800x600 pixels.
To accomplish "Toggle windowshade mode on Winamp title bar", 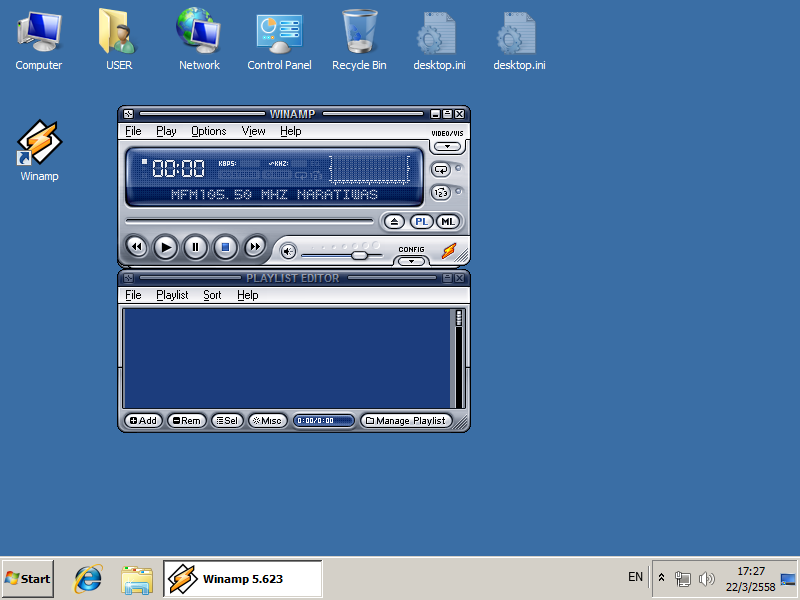I will [447, 114].
